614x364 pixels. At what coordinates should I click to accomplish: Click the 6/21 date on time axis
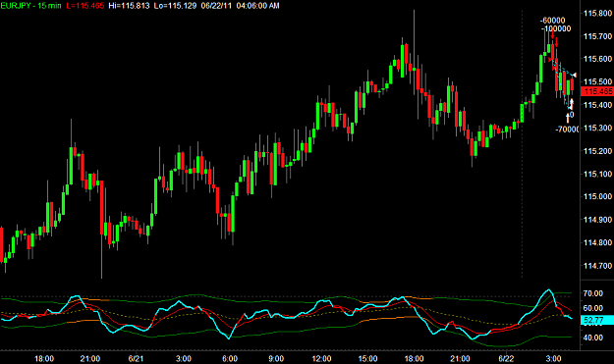point(136,358)
